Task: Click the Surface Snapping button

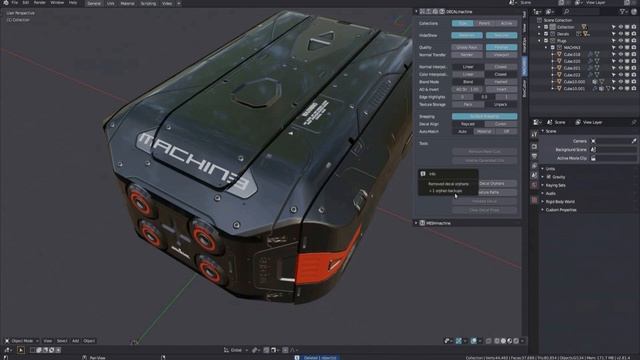Action: tap(484, 117)
